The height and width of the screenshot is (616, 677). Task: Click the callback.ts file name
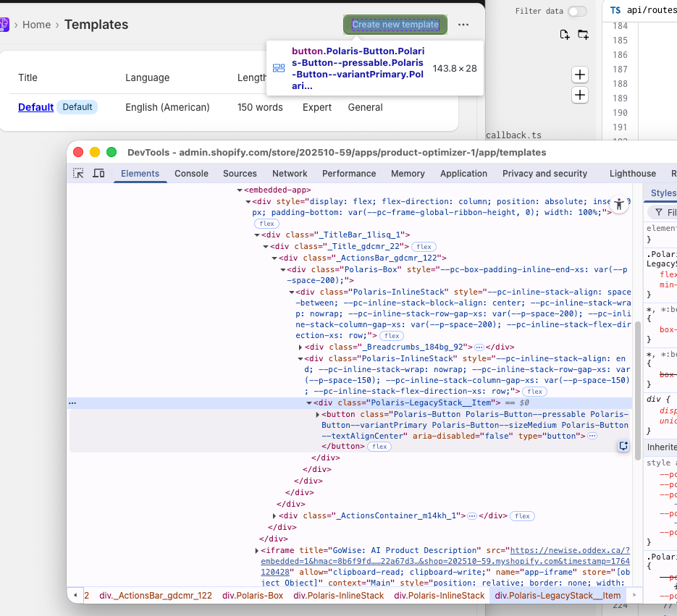click(x=513, y=135)
